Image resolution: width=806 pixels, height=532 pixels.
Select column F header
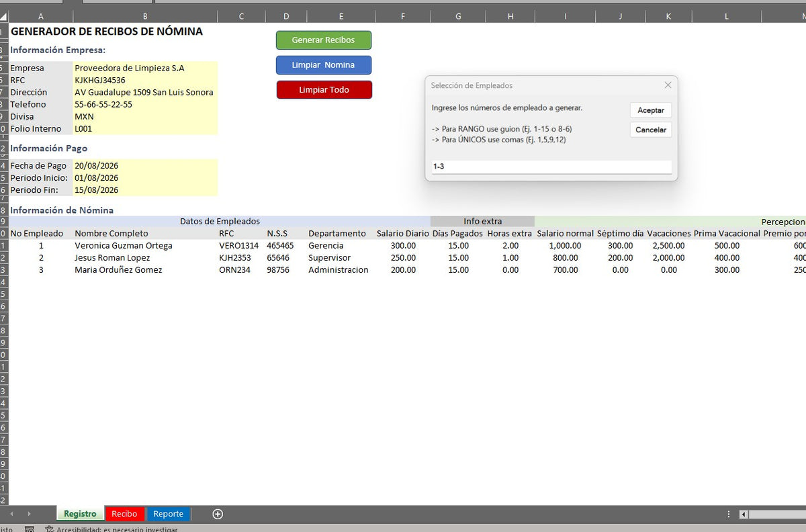pyautogui.click(x=402, y=16)
